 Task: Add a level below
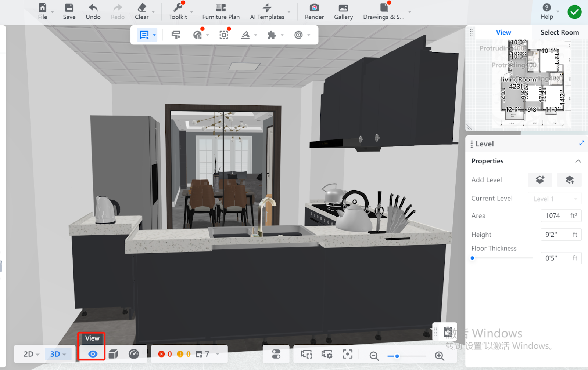click(569, 180)
